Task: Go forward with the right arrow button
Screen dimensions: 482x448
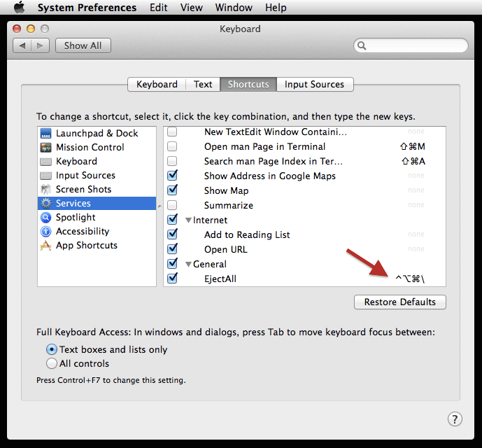Action: click(x=40, y=45)
